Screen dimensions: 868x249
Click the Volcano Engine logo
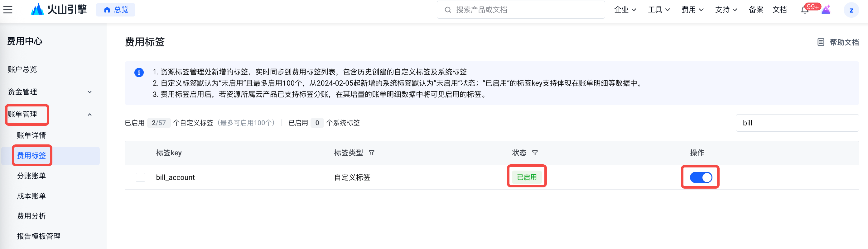(59, 9)
